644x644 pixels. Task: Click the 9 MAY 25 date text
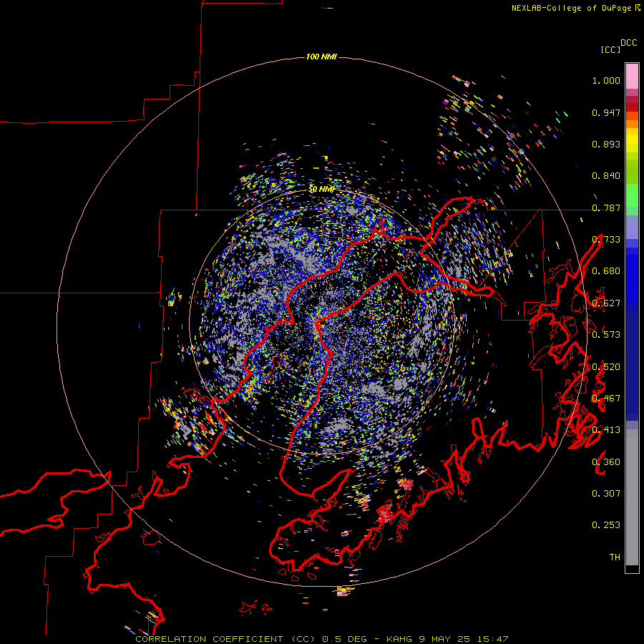[x=444, y=639]
